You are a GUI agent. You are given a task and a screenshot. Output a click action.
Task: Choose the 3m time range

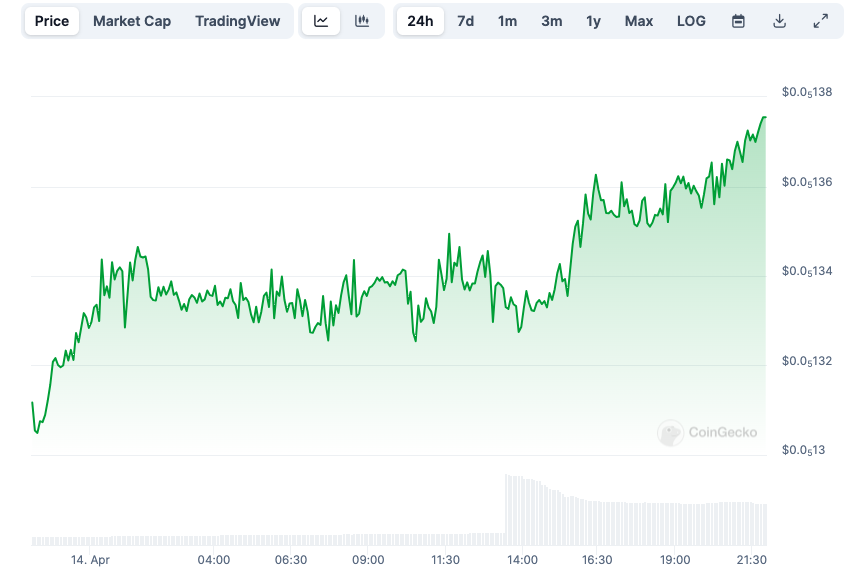(x=552, y=21)
